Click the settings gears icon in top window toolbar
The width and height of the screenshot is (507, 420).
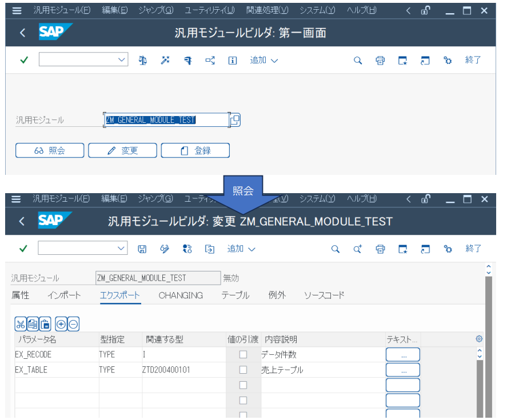pyautogui.click(x=448, y=61)
